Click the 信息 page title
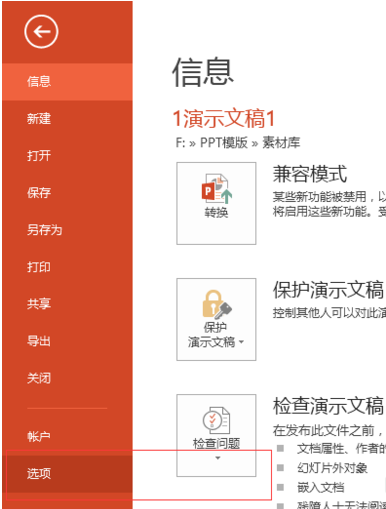Image resolution: width=386 pixels, height=509 pixels. [203, 73]
